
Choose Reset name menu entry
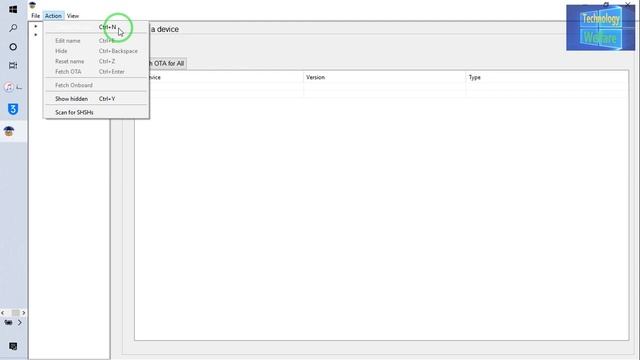pos(96,61)
